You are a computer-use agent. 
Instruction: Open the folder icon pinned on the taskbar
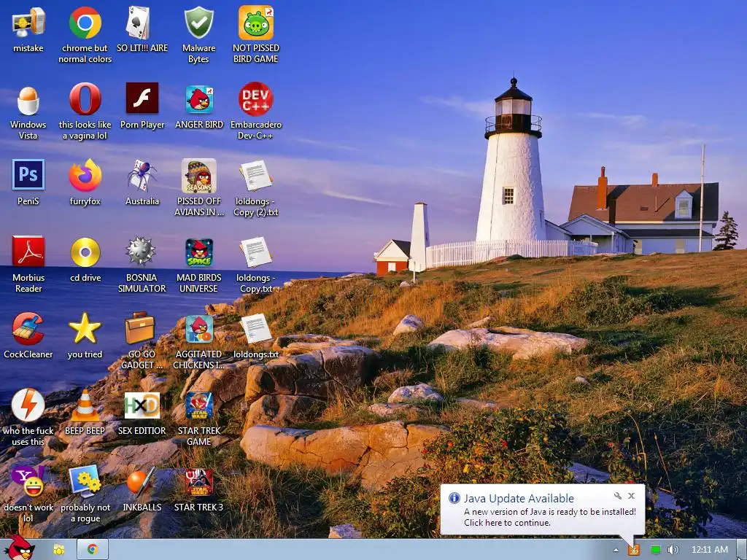coord(59,550)
